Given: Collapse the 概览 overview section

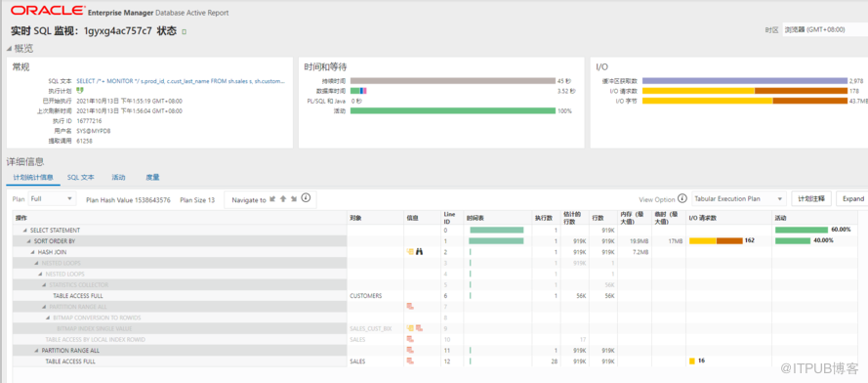Looking at the screenshot, I should [9, 49].
